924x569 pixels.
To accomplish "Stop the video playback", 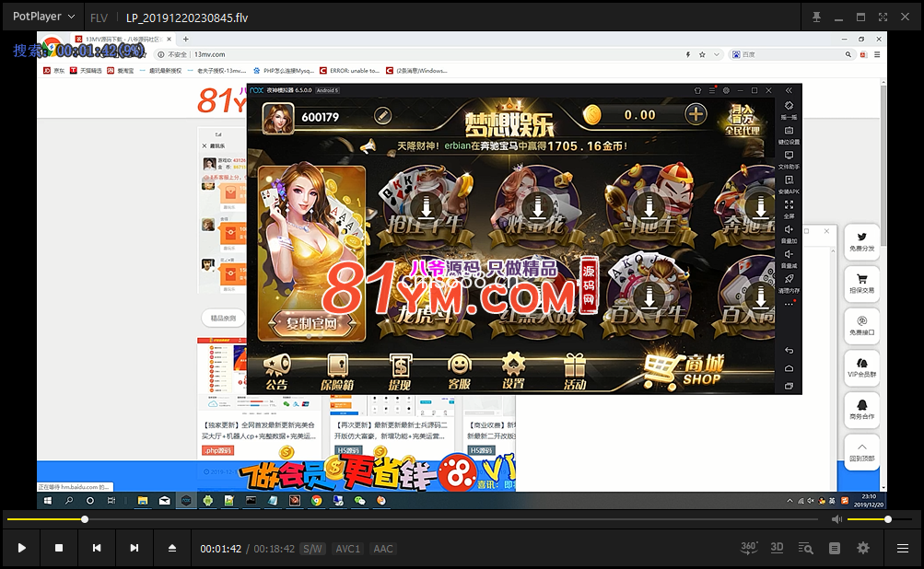I will (x=59, y=548).
